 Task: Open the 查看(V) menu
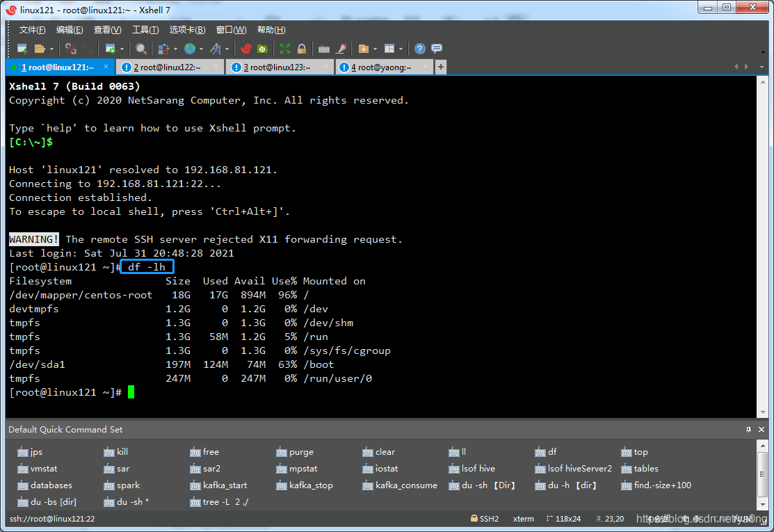pos(107,30)
